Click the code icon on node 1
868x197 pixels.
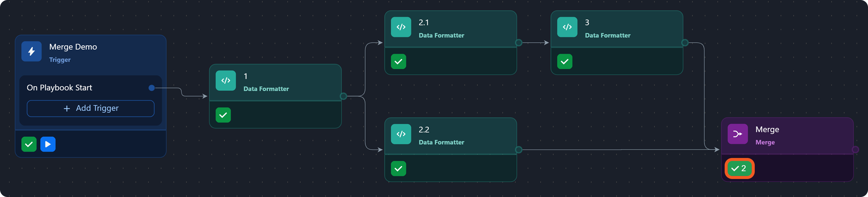click(x=225, y=81)
